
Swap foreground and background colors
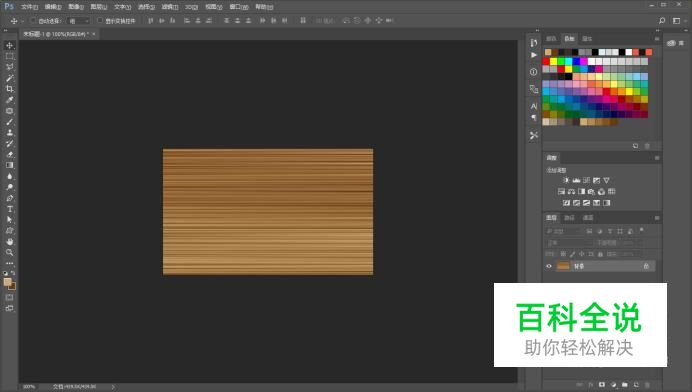click(x=13, y=273)
